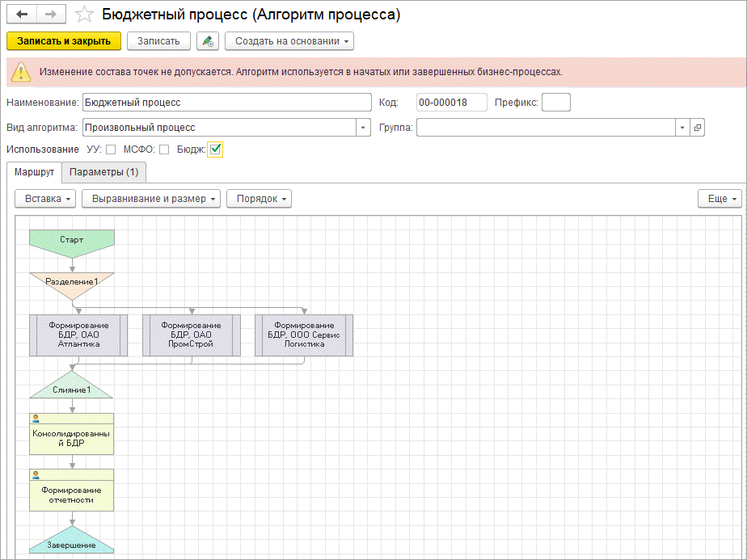Switch to the Параметры (1) tab
The width and height of the screenshot is (747, 560).
click(x=103, y=172)
